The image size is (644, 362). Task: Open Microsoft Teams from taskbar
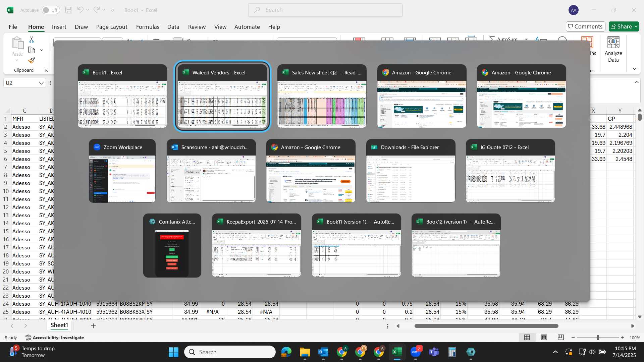tap(434, 352)
